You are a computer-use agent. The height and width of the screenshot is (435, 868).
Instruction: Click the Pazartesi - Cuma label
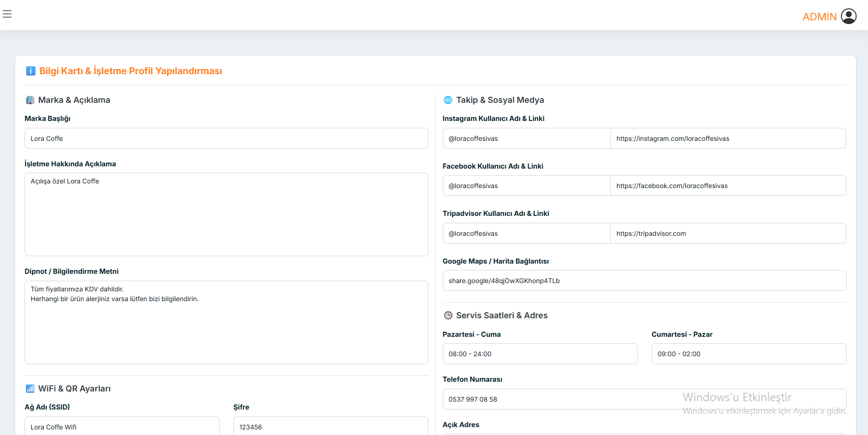click(x=472, y=334)
